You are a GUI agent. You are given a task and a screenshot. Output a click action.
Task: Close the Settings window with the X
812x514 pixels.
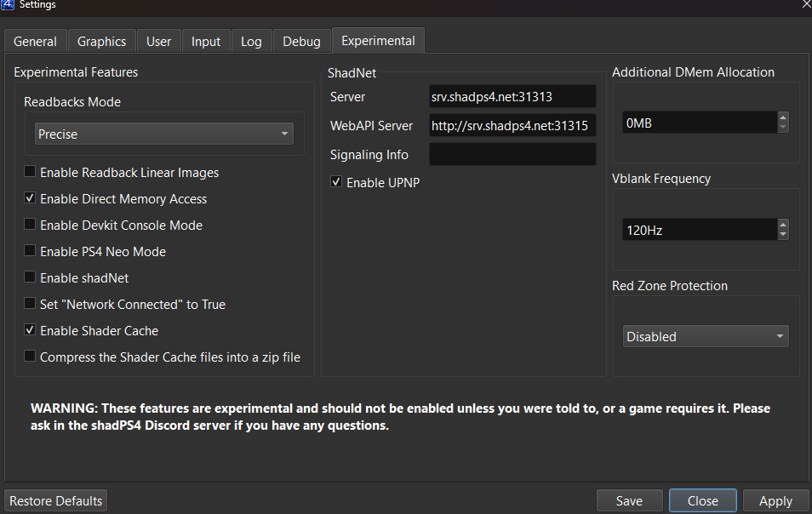pos(806,4)
